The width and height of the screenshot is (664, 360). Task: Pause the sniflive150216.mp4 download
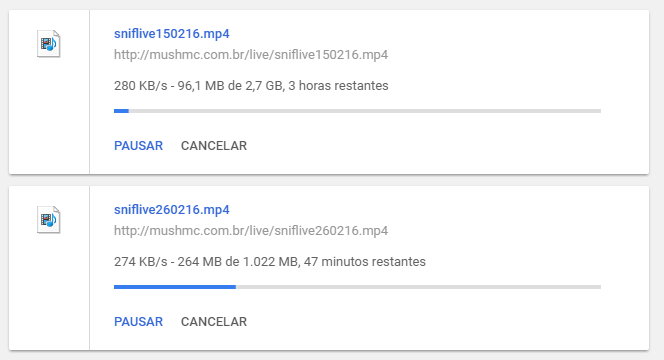coord(138,146)
